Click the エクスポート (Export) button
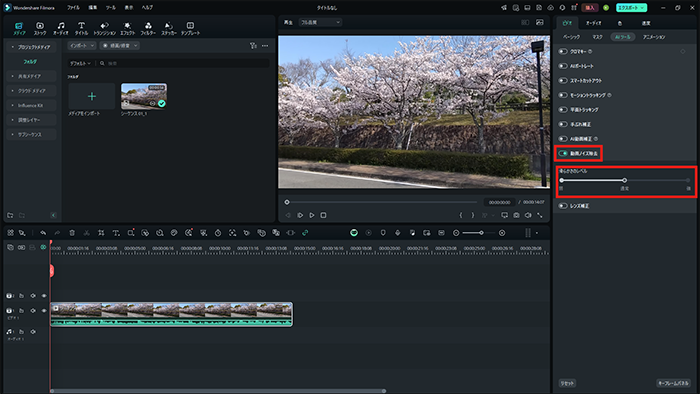700x394 pixels. (x=631, y=8)
